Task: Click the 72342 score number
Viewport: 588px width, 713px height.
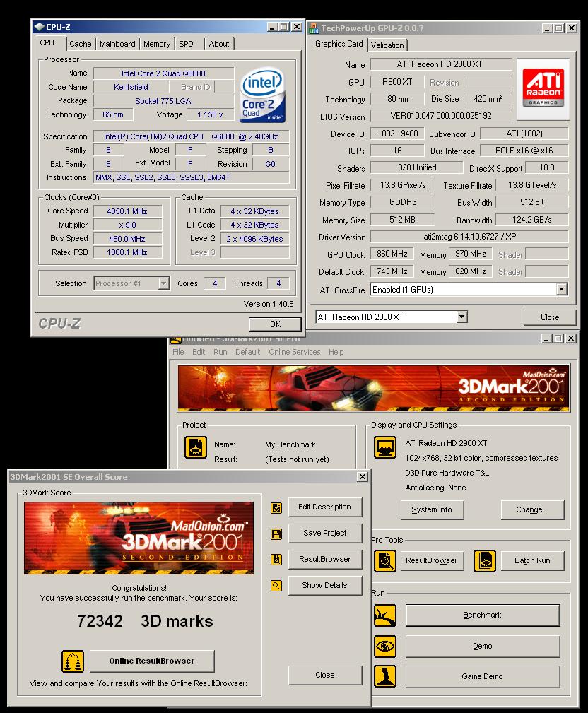Action: (x=100, y=621)
